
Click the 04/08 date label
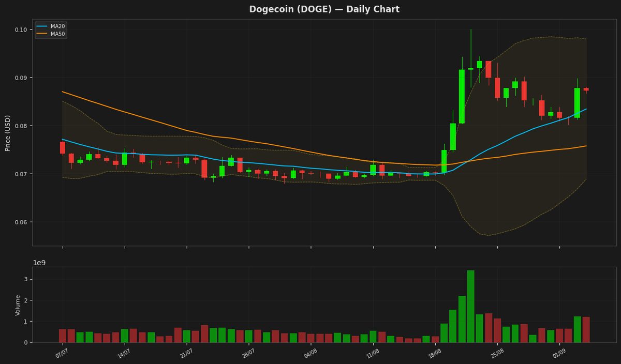point(310,354)
